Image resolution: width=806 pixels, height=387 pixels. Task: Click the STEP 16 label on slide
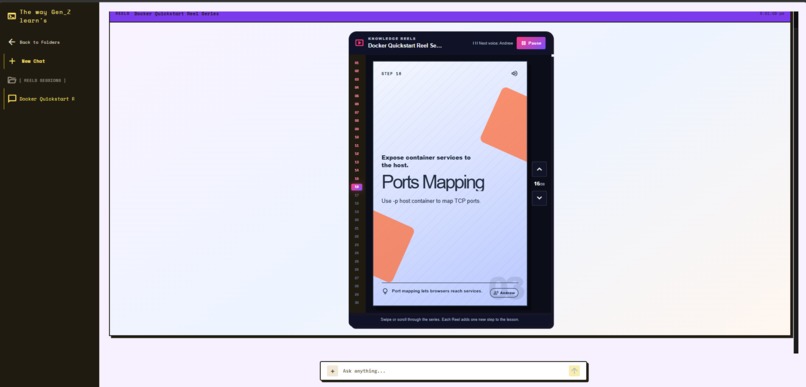pos(391,74)
